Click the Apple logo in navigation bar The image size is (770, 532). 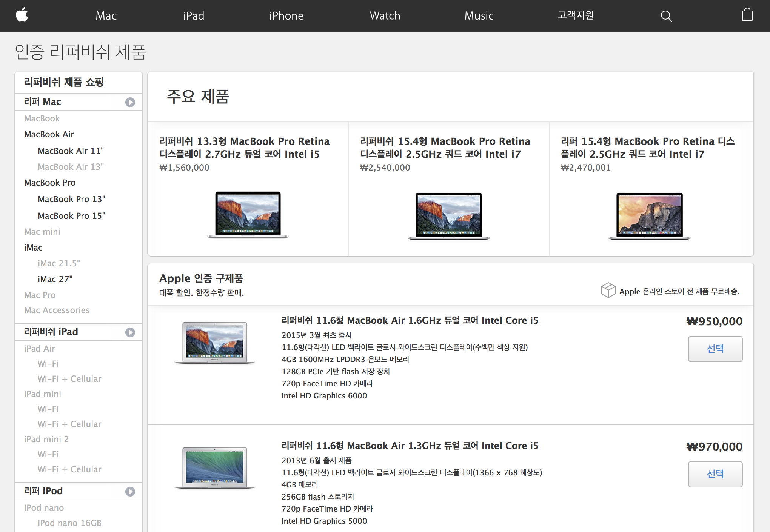point(22,15)
